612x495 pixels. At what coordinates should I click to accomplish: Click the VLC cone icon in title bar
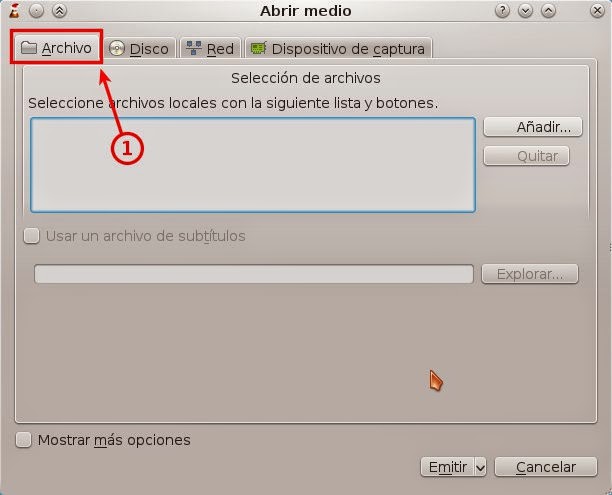[x=14, y=11]
